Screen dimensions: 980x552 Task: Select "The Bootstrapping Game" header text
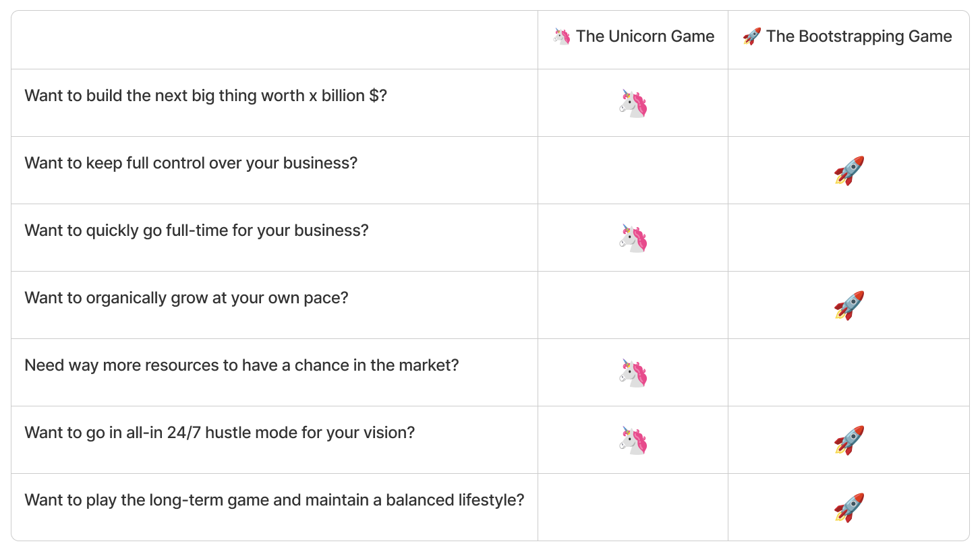click(x=859, y=36)
